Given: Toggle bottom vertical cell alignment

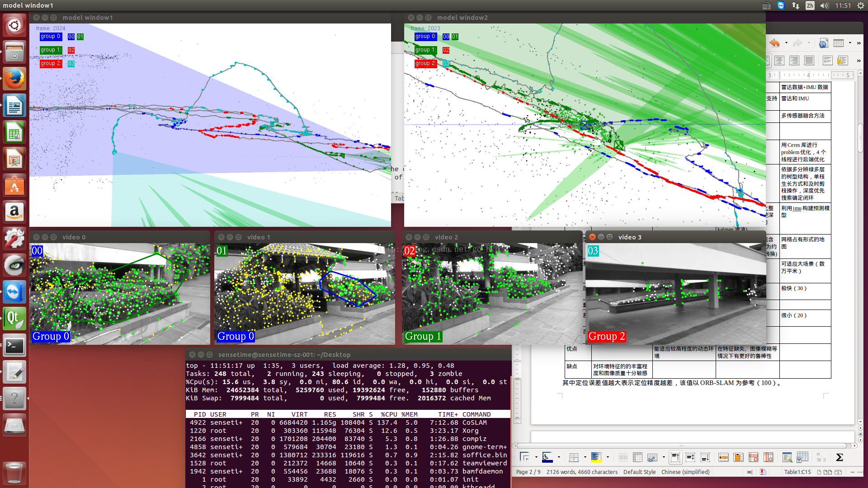Looking at the screenshot, I should click(705, 457).
